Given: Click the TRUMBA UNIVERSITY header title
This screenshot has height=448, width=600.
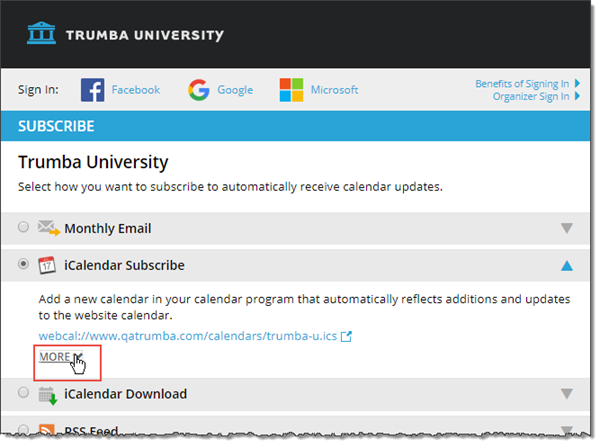Looking at the screenshot, I should (145, 35).
